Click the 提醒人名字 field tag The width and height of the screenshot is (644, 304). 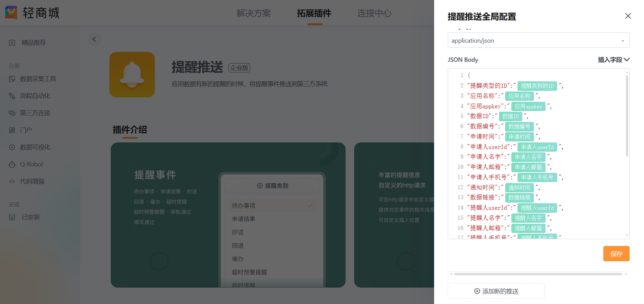coord(528,218)
